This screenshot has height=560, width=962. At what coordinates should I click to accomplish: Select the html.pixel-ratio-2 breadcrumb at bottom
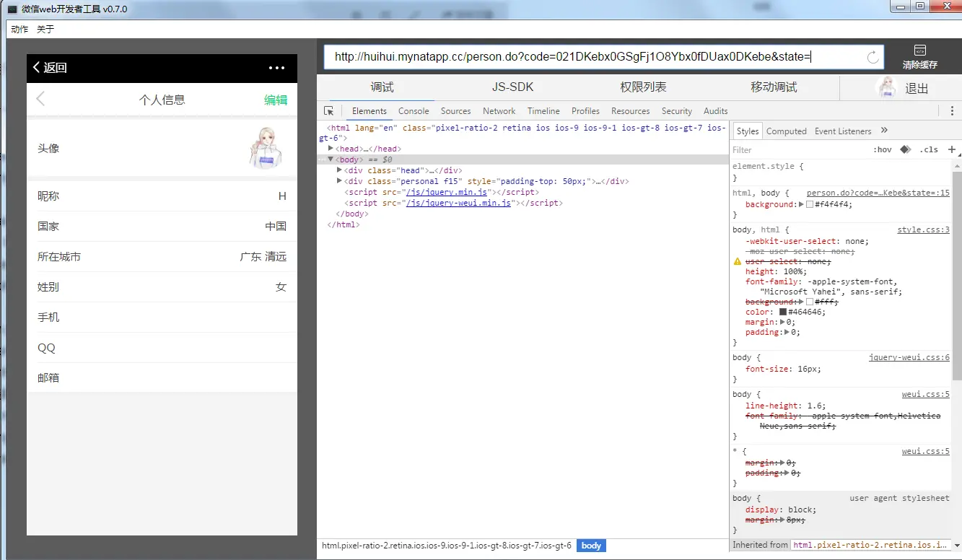(447, 546)
